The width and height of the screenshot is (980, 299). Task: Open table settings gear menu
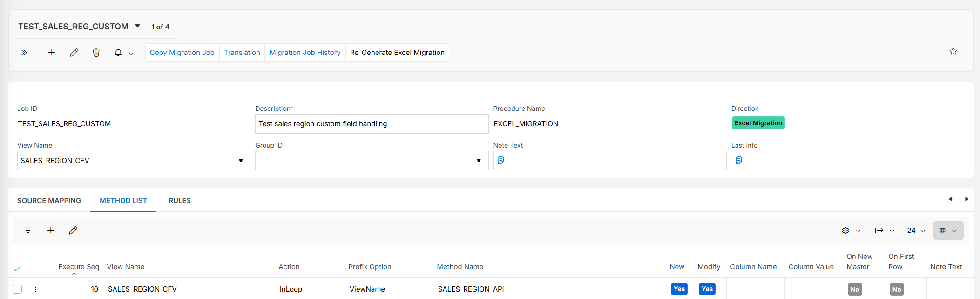tap(845, 231)
